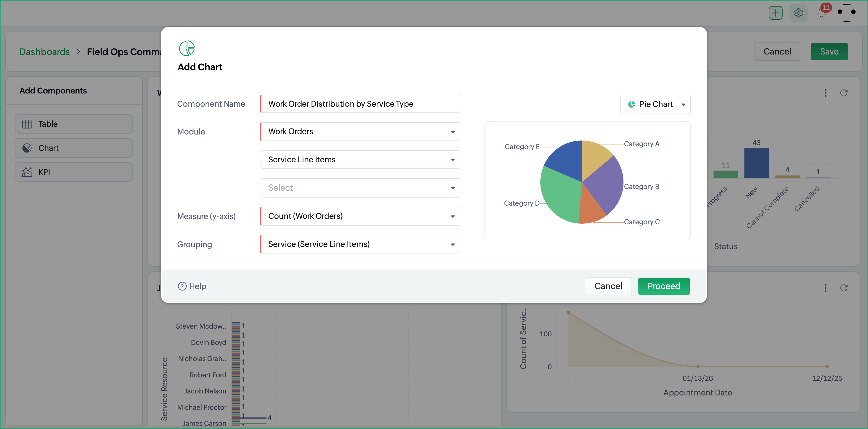The image size is (868, 429).
Task: Open the status chart's three-dot menu
Action: 825,93
